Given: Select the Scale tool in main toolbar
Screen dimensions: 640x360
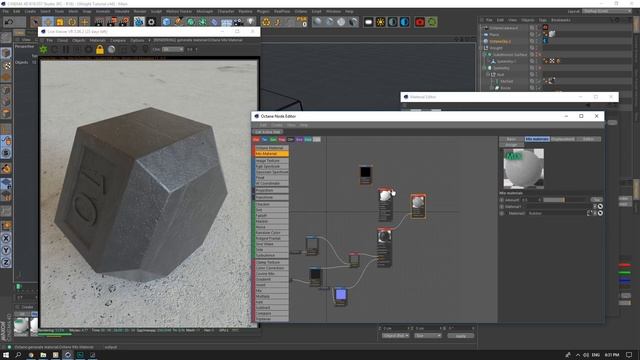Looking at the screenshot, I should click(60, 22).
